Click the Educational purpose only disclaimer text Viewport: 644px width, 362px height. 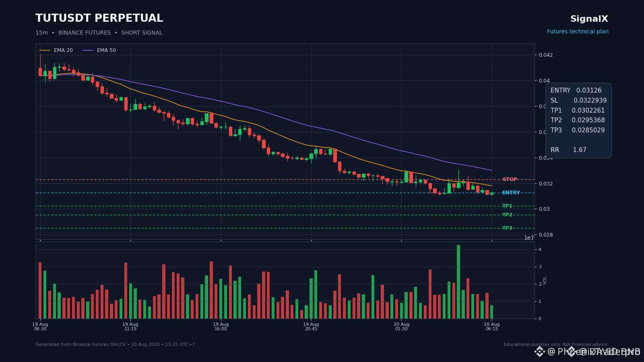click(556, 345)
